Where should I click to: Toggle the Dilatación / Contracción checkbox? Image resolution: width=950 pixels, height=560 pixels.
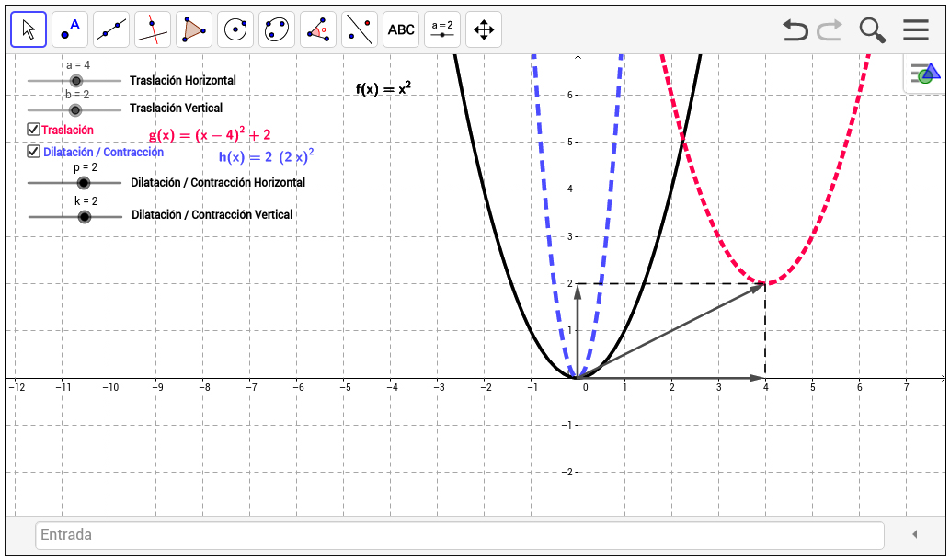point(34,152)
